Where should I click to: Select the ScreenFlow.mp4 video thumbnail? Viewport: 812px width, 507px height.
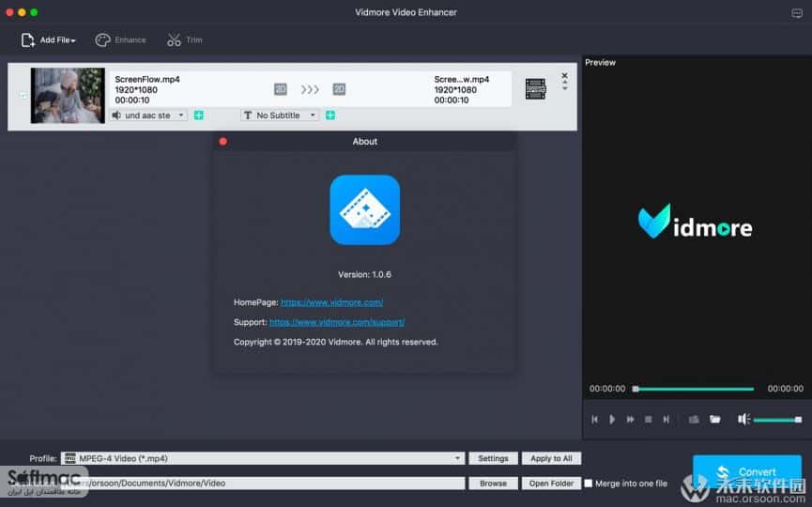coord(68,95)
